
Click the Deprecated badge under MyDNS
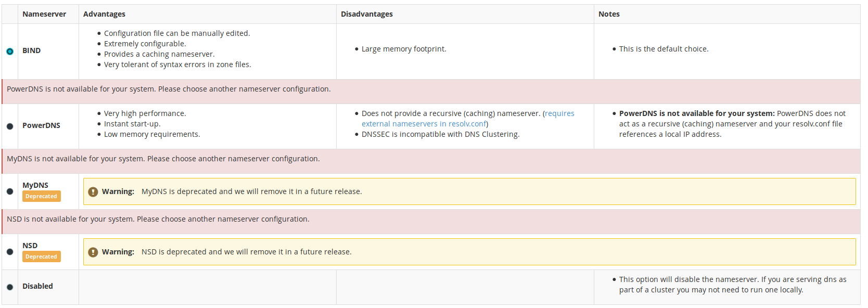click(41, 196)
